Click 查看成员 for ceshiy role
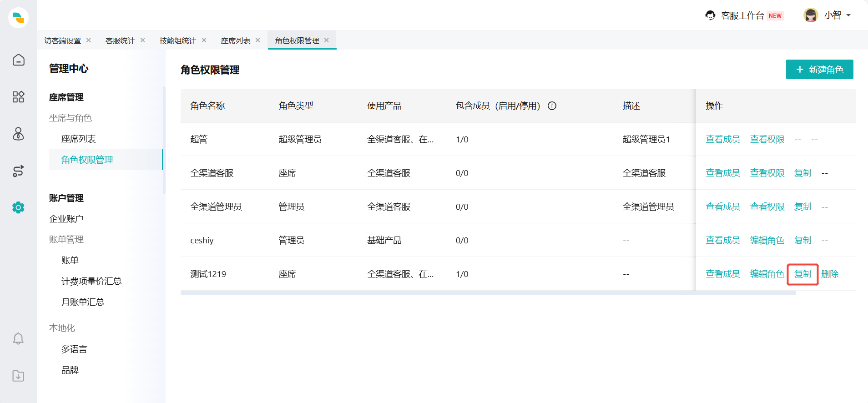Image resolution: width=868 pixels, height=403 pixels. click(723, 240)
